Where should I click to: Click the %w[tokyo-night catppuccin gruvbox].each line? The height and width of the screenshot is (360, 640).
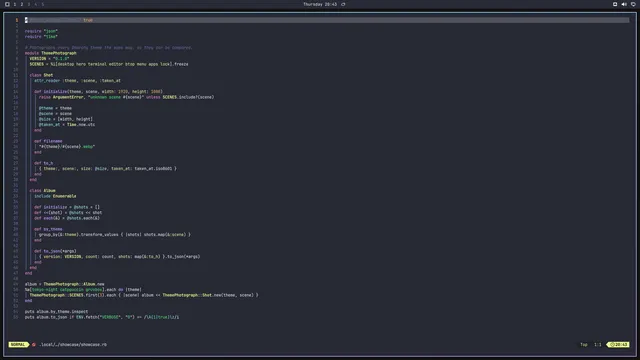[83, 289]
